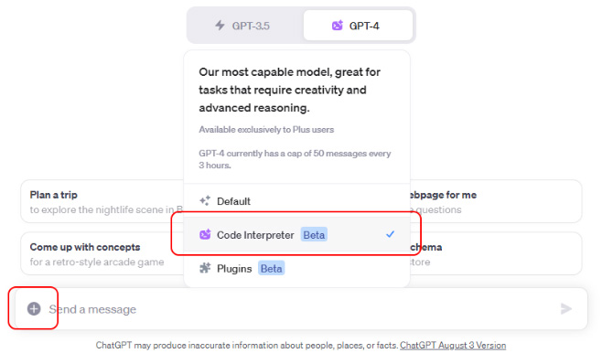Click the blue checkmark beside Code Interpreter

[390, 234]
